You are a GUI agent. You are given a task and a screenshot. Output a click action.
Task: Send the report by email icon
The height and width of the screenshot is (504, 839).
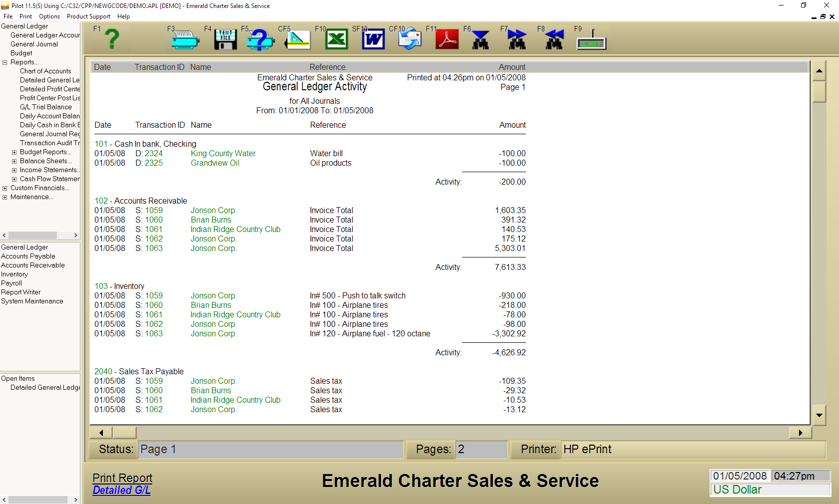[410, 39]
